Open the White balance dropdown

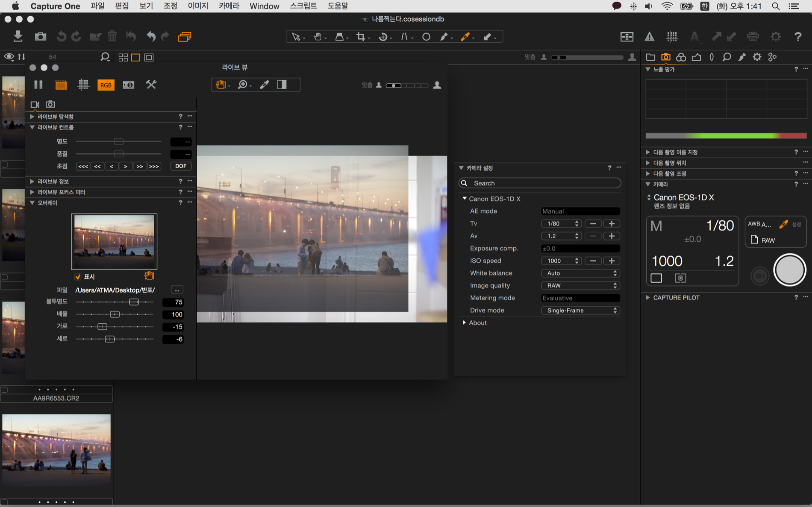[580, 273]
